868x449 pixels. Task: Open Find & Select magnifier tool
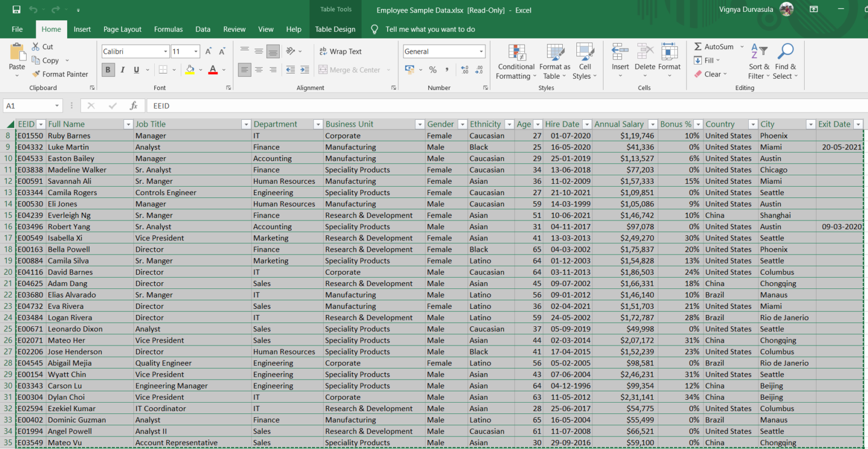point(785,51)
